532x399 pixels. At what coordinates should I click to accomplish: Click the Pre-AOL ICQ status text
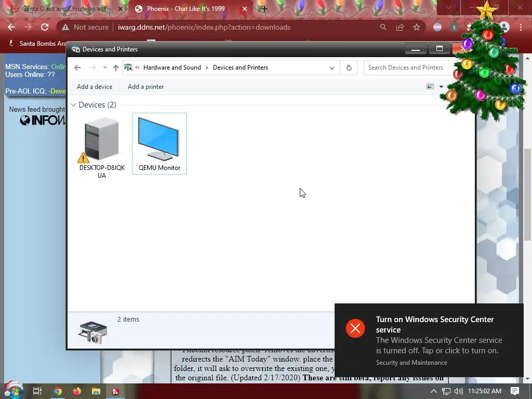tap(35, 91)
